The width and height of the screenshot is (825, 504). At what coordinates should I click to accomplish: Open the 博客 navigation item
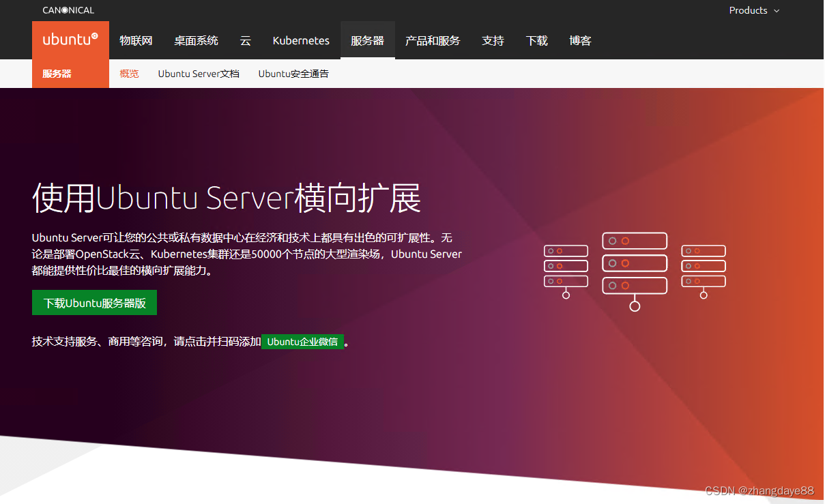(x=580, y=41)
